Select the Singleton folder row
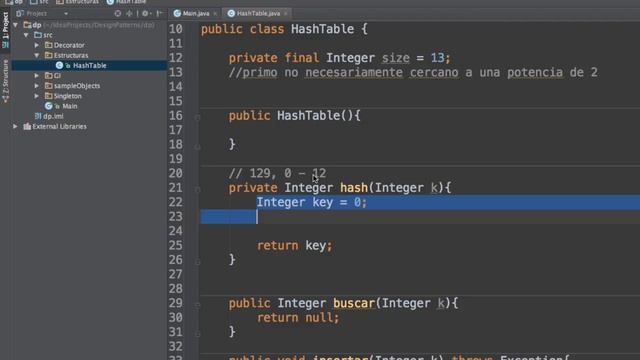This screenshot has width=640, height=360. 67,96
